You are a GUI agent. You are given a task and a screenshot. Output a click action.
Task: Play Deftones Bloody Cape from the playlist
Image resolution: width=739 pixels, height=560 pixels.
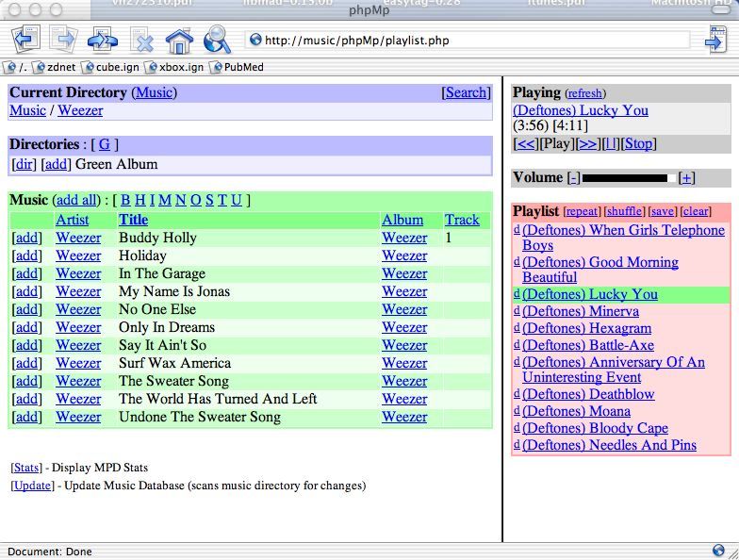coord(596,428)
